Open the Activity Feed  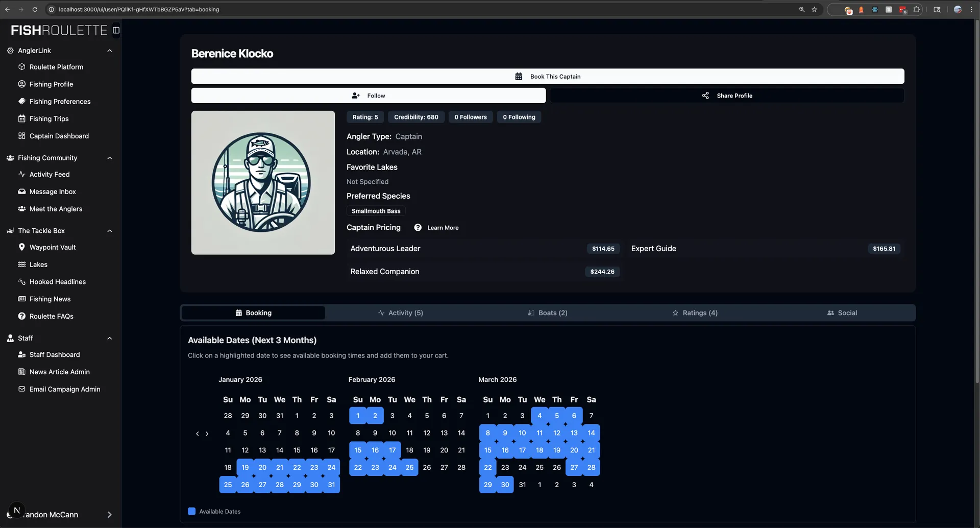pyautogui.click(x=49, y=174)
